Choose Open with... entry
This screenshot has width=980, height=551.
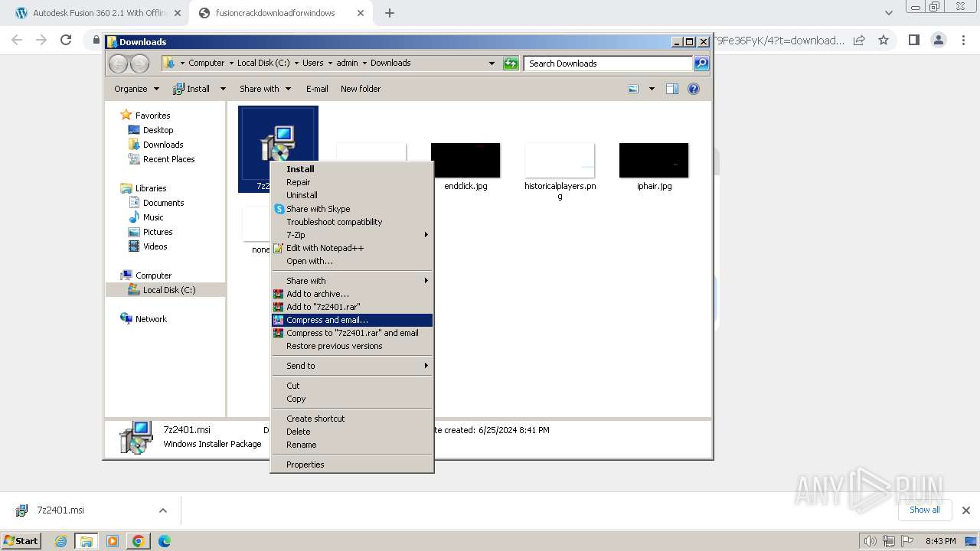352,261
